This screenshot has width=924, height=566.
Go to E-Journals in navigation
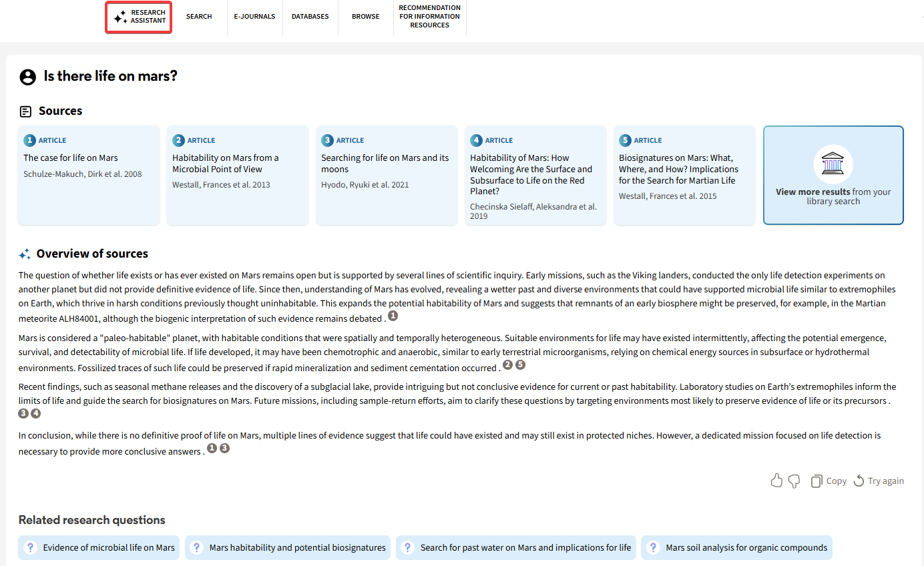pyautogui.click(x=254, y=17)
